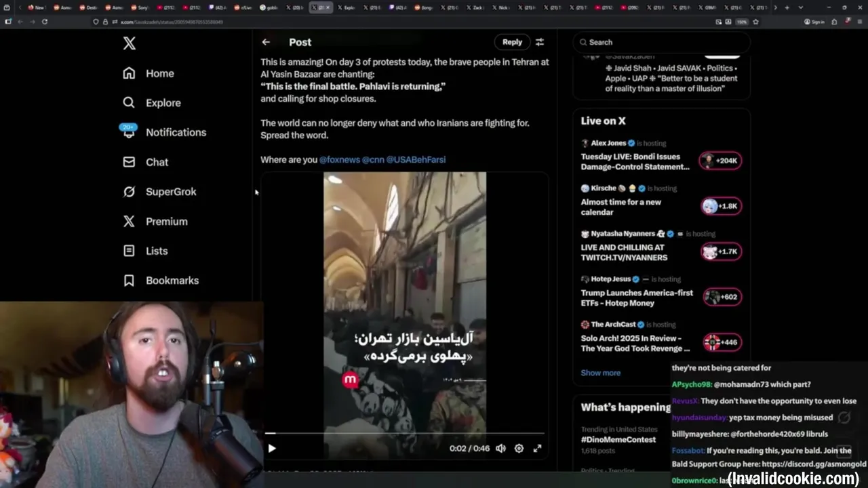
Task: Join the +602 listeners pill
Action: point(722,297)
